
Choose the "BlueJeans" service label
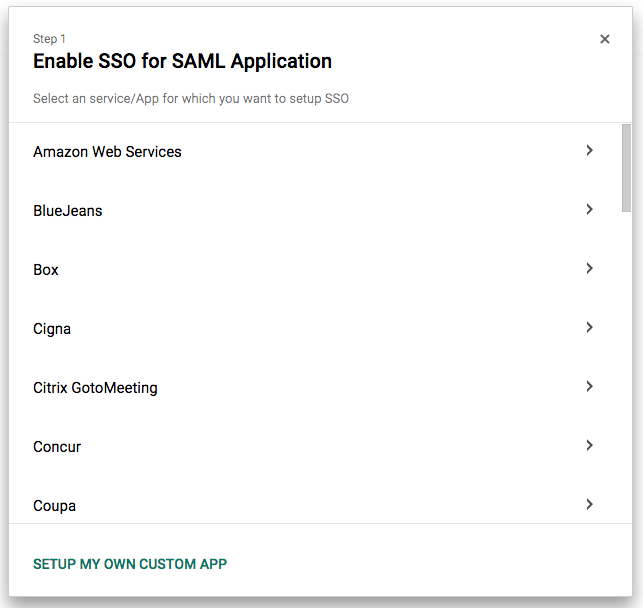tap(68, 211)
